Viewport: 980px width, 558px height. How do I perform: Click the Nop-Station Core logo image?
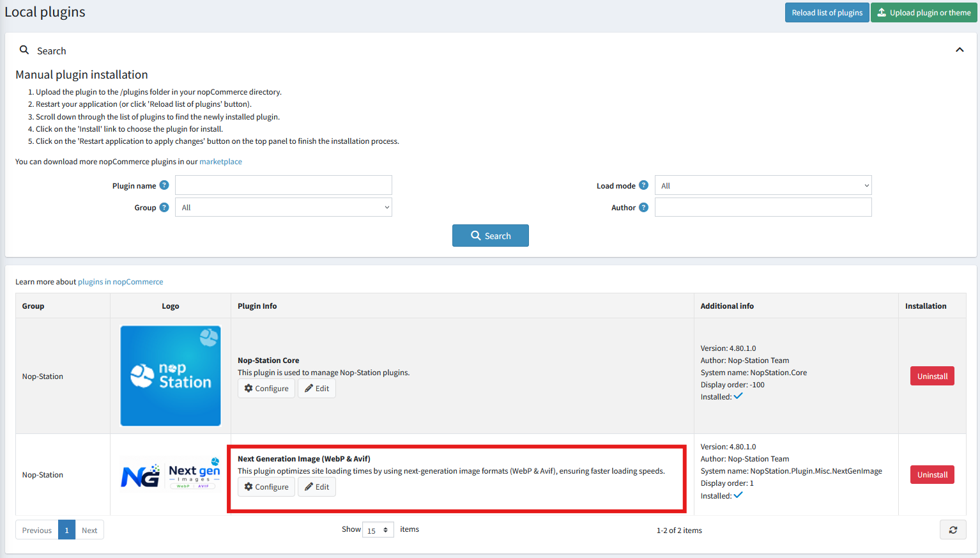point(171,376)
